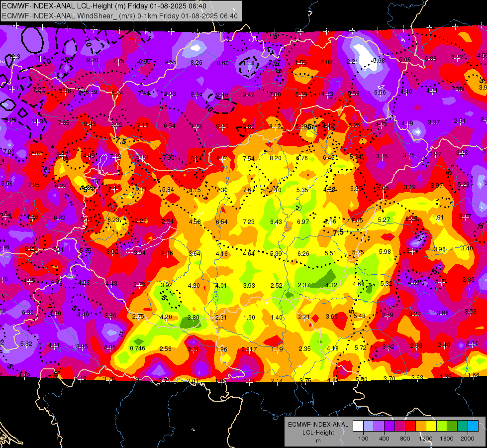487x448 pixels.
Task: Select the orange legend color swatch
Action: click(420, 426)
